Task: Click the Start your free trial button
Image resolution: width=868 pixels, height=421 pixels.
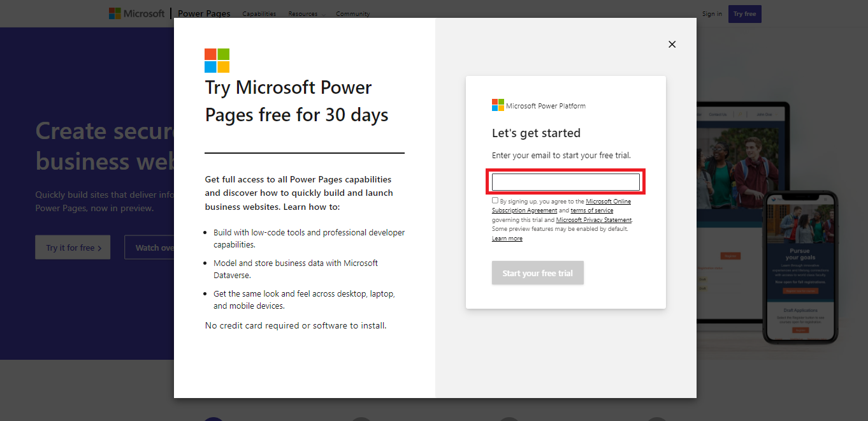Action: [x=537, y=273]
